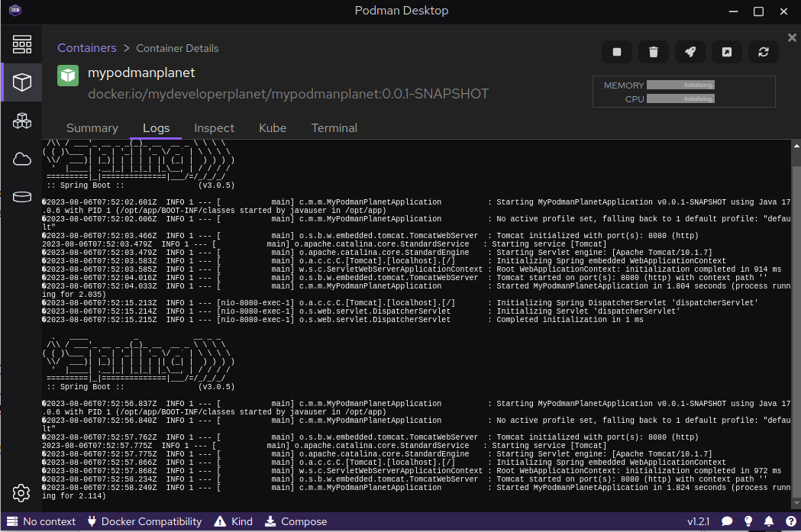Deploy container to Kubernetes via rocket icon
Image resolution: width=801 pixels, height=532 pixels.
690,52
